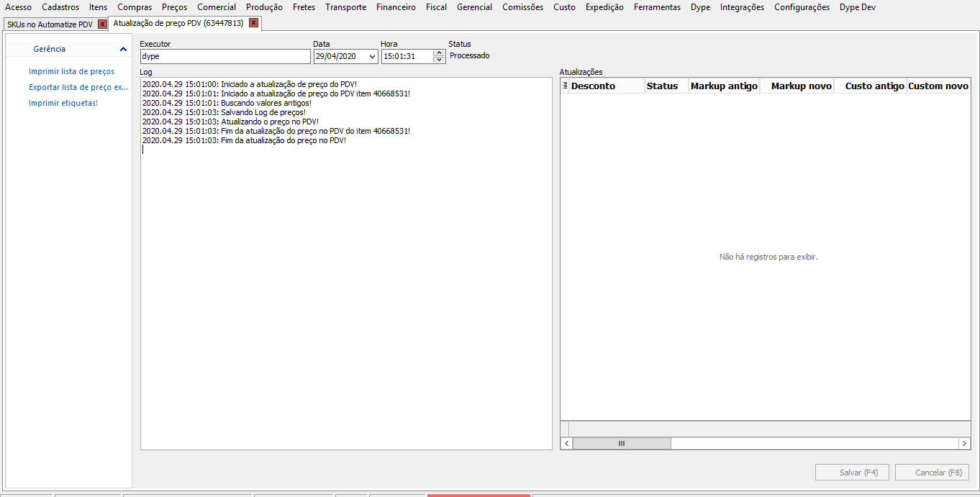Click the 'Fim da atualização do preço no PDV!' log line
This screenshot has height=497, width=980.
(x=244, y=140)
